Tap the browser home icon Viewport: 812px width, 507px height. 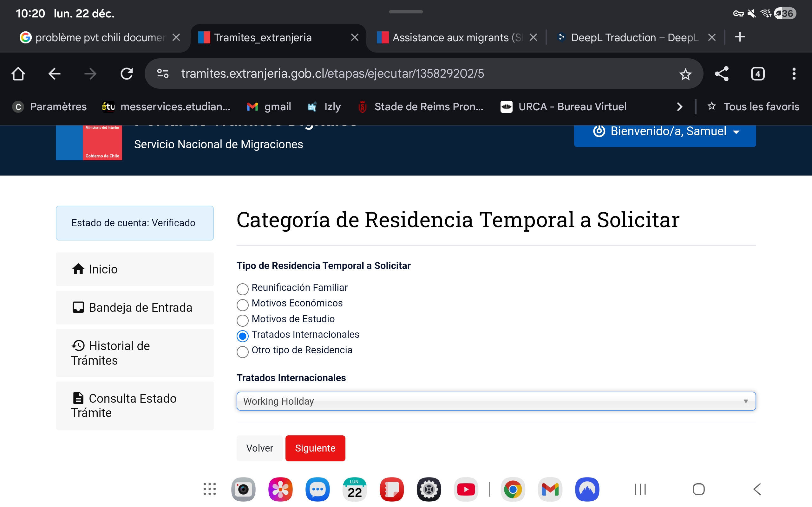(18, 74)
